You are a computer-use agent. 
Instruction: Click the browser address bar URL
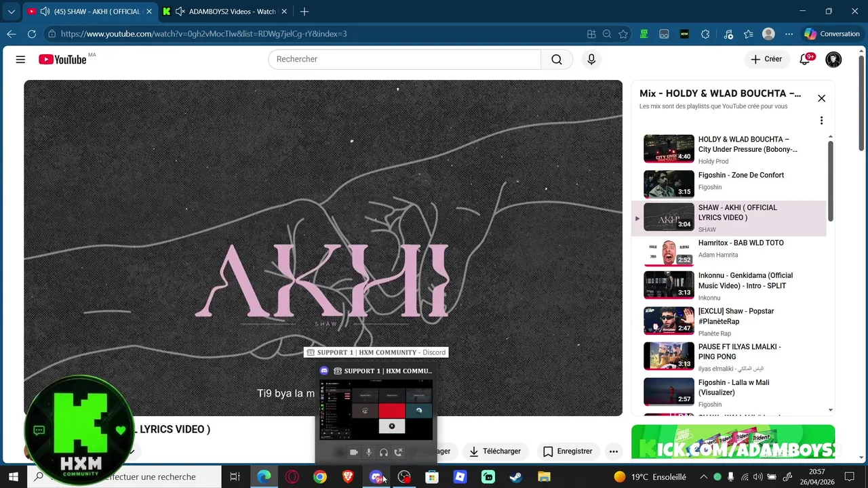tap(203, 34)
